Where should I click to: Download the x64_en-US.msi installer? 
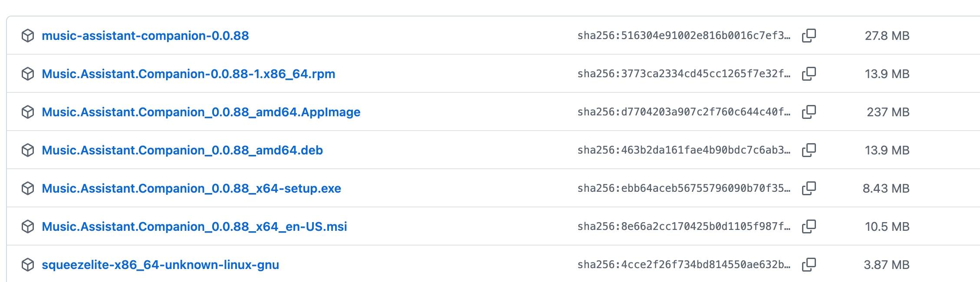click(x=194, y=226)
